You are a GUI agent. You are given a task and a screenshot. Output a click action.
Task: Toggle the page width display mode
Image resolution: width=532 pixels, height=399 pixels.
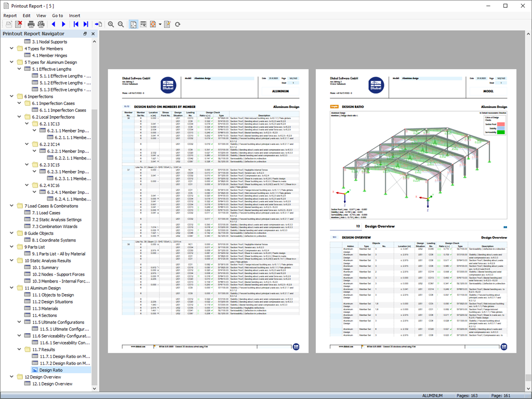[x=143, y=24]
